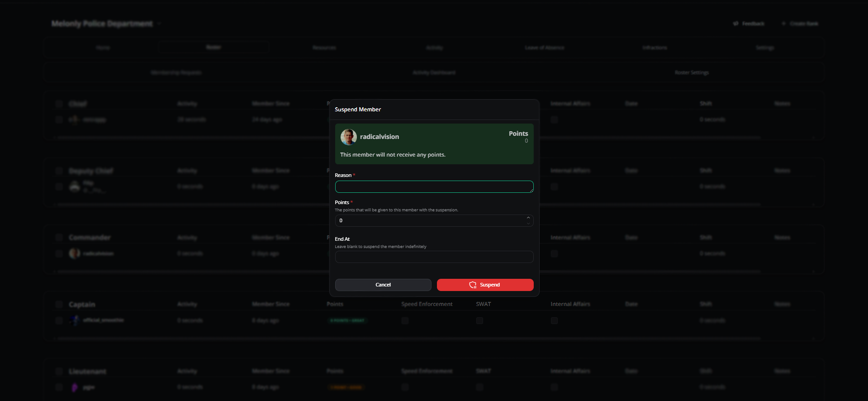Screen dimensions: 868x401
Task: Tick the SWAT checkbox in Captain row
Action: tap(479, 320)
